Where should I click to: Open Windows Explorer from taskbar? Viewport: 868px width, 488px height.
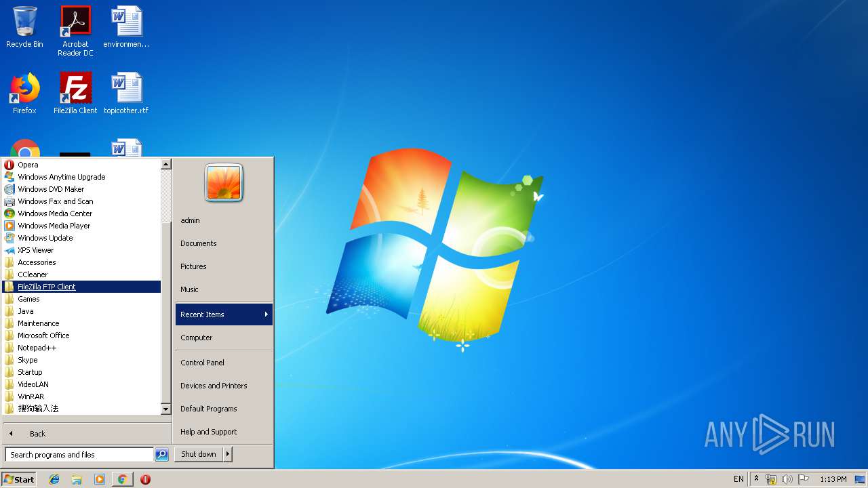[77, 479]
